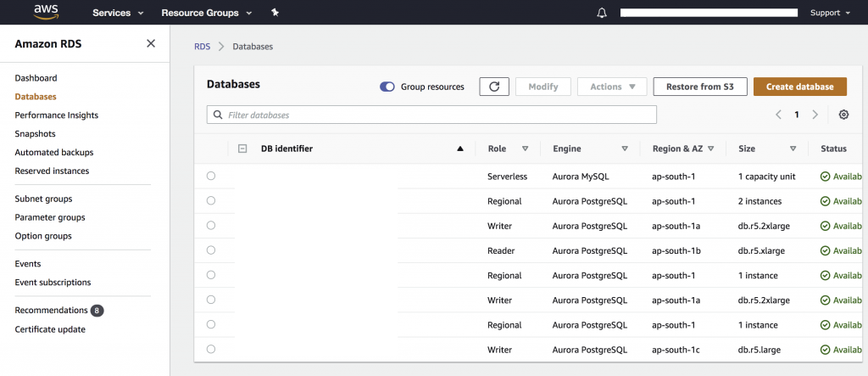Open Certificate update page

pos(50,329)
